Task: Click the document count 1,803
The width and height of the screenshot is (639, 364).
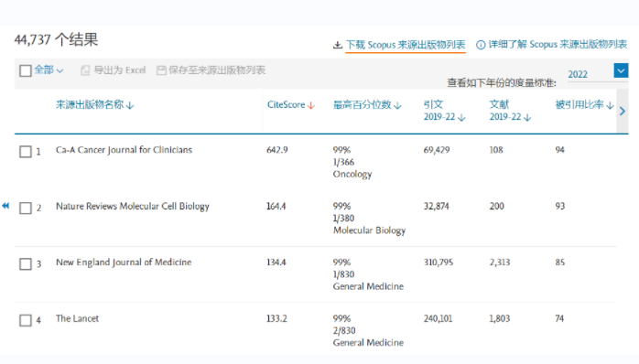Action: (x=500, y=318)
